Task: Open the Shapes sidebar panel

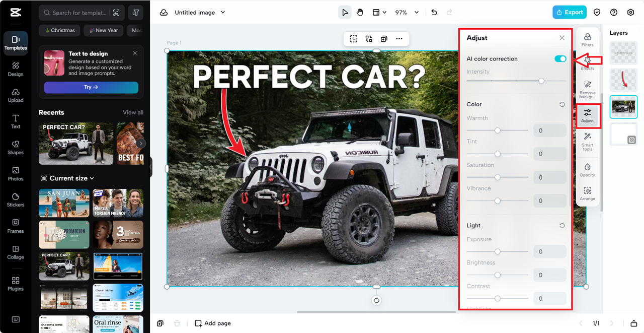Action: tap(16, 148)
